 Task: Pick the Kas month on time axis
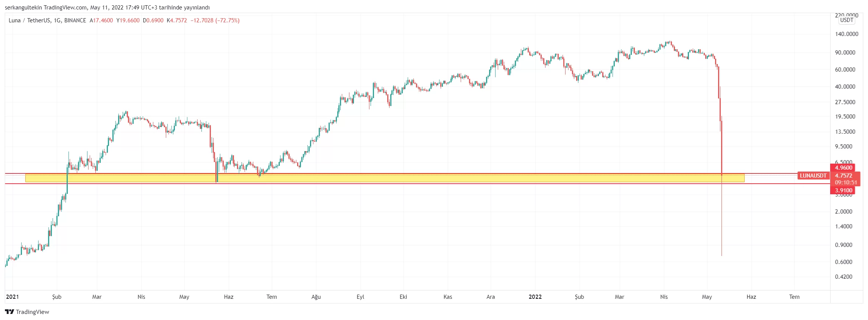point(448,297)
